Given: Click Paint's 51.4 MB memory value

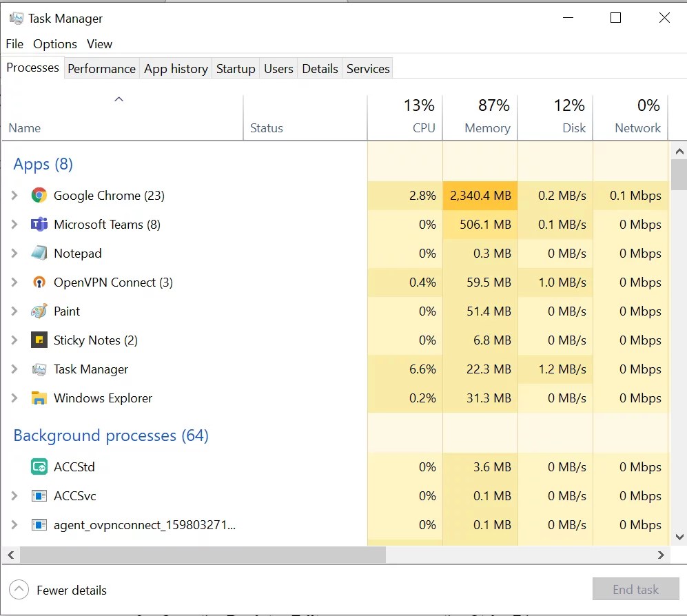Looking at the screenshot, I should [x=480, y=311].
